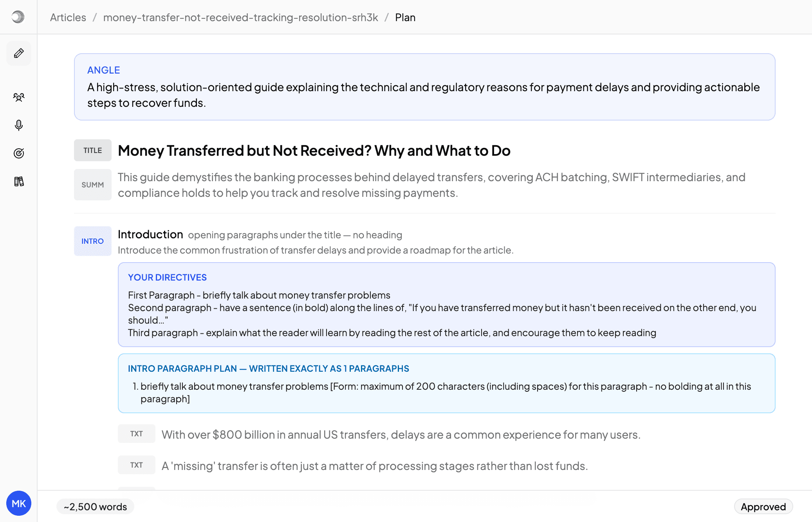This screenshot has height=522, width=812.
Task: Click the SUMM tag label
Action: click(93, 185)
